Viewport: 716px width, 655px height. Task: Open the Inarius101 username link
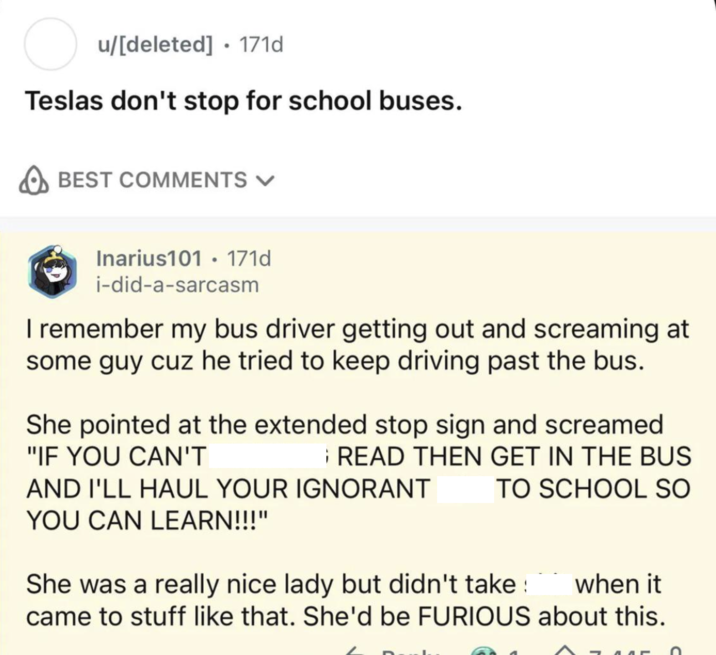pyautogui.click(x=149, y=259)
